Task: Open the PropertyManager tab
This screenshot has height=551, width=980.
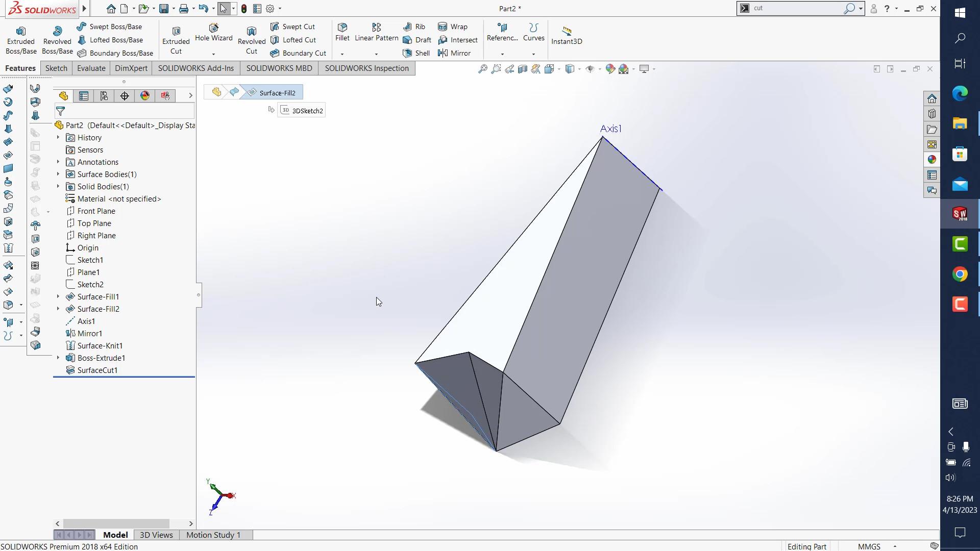Action: pos(84,96)
